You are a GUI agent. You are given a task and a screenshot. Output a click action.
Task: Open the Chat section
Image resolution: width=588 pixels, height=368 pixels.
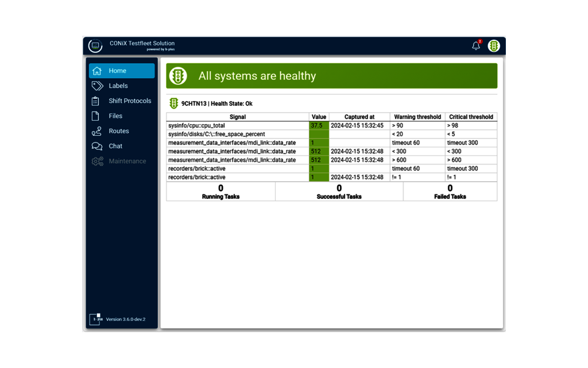pyautogui.click(x=122, y=146)
